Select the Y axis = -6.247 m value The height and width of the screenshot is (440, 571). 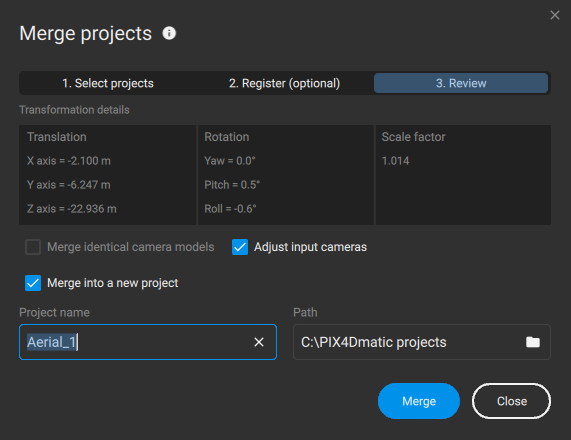coord(68,185)
